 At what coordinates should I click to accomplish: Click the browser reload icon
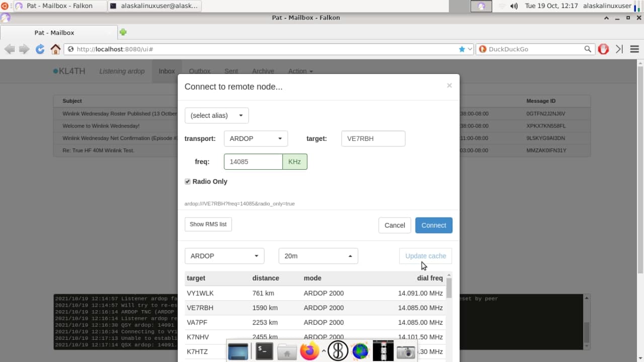tap(40, 49)
